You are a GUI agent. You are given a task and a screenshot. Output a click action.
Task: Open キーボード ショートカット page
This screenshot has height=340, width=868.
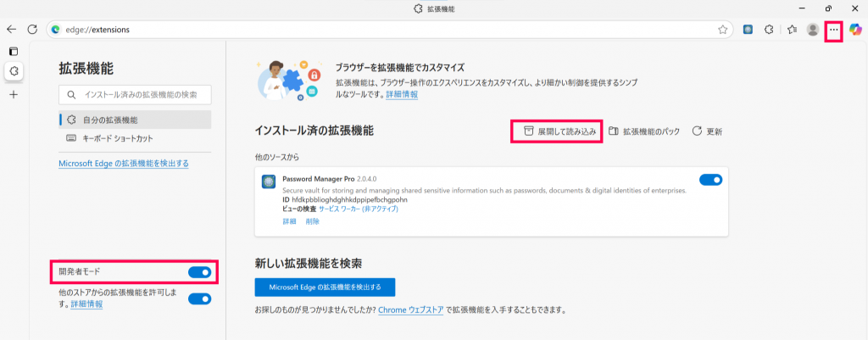coord(135,138)
